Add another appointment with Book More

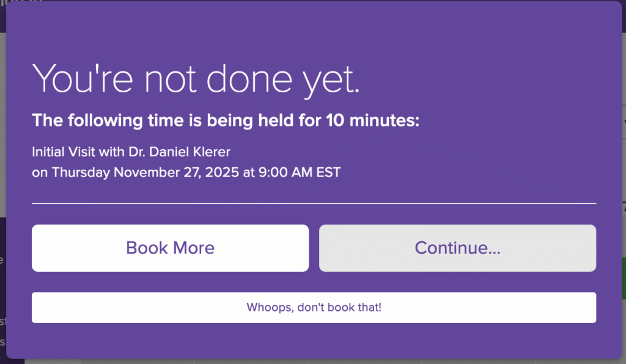tap(170, 248)
